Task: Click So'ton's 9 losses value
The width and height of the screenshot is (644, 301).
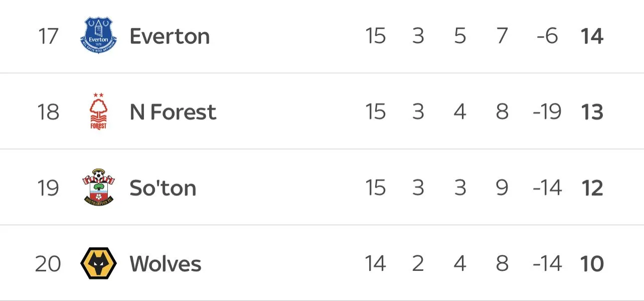Action: [x=502, y=188]
